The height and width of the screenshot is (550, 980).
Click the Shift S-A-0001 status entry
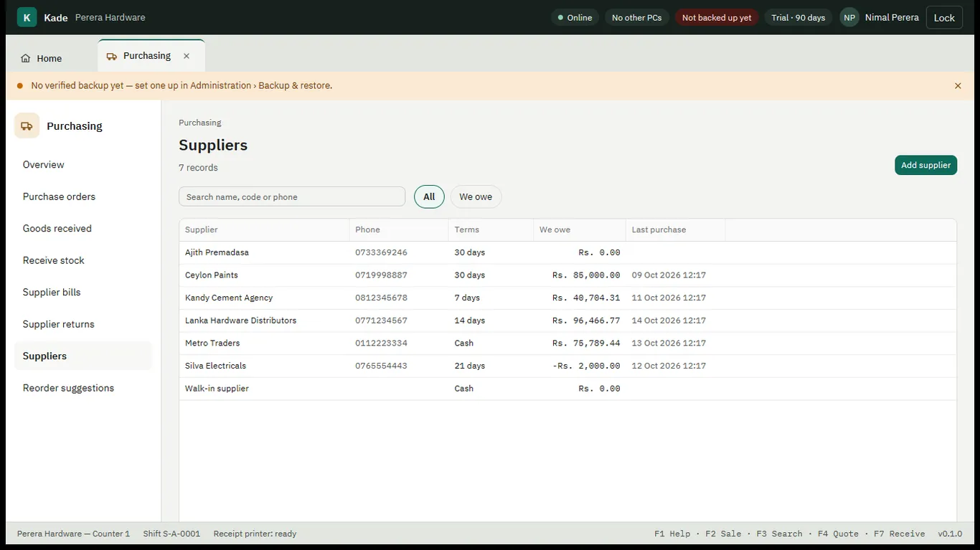click(171, 534)
